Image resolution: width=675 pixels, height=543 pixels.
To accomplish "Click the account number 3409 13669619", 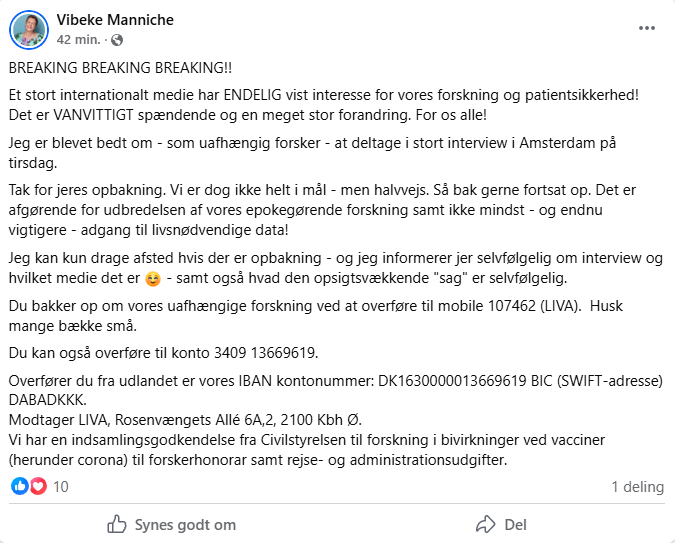I will coord(265,353).
